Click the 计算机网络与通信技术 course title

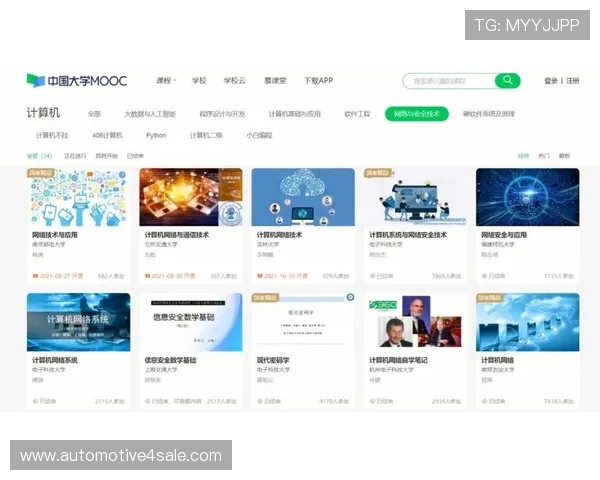177,235
